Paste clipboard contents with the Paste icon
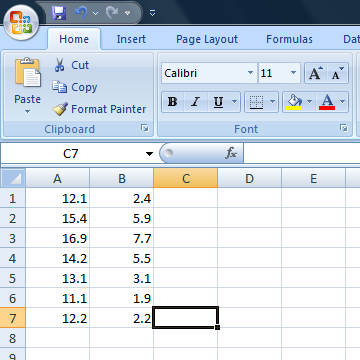This screenshot has width=360, height=360. click(28, 72)
